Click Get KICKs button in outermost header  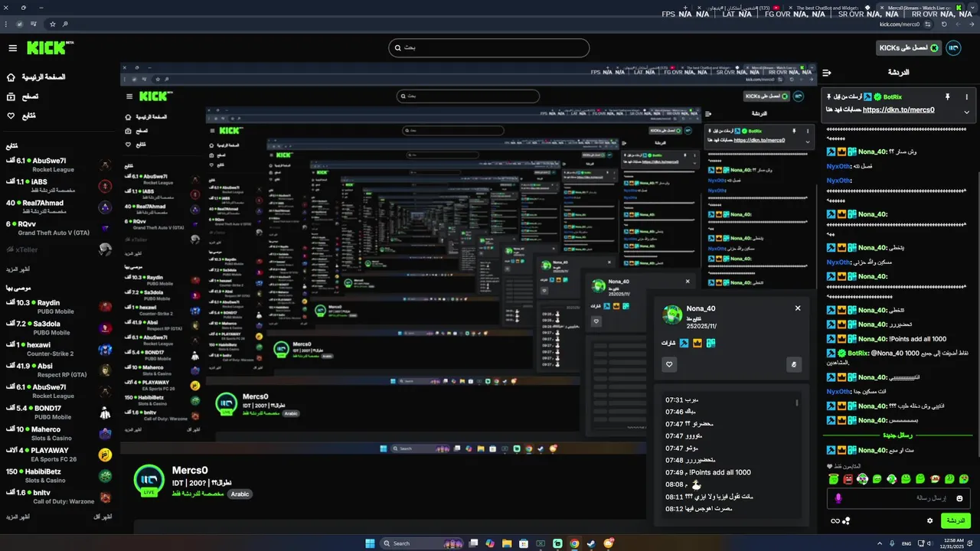click(x=908, y=48)
